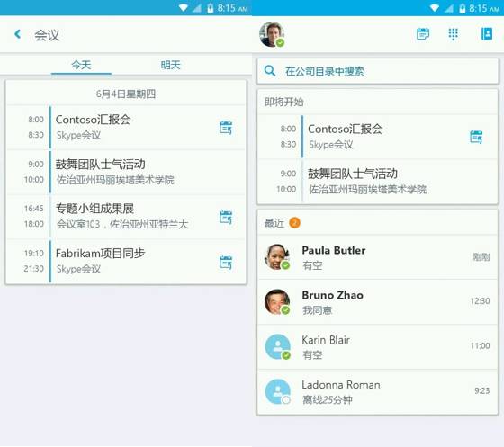Join Contoso汇报会 via icon in 会议 list

pyautogui.click(x=226, y=128)
